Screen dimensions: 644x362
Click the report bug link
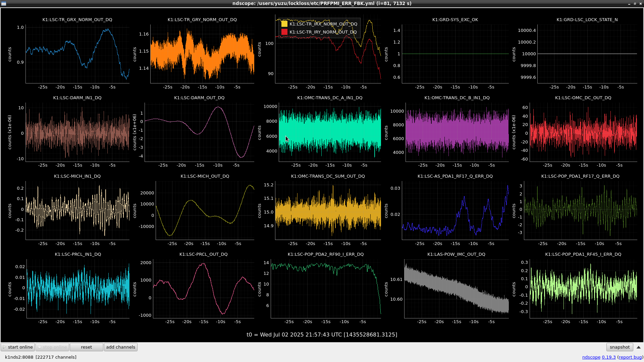pyautogui.click(x=630, y=357)
